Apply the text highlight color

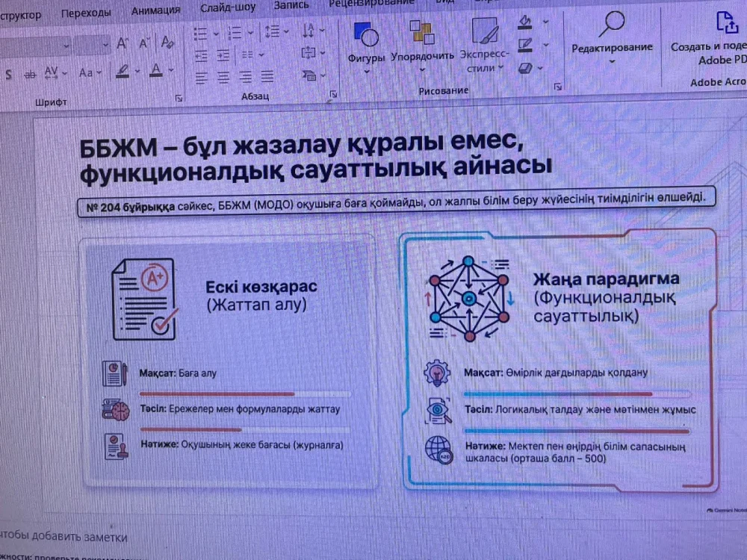123,72
